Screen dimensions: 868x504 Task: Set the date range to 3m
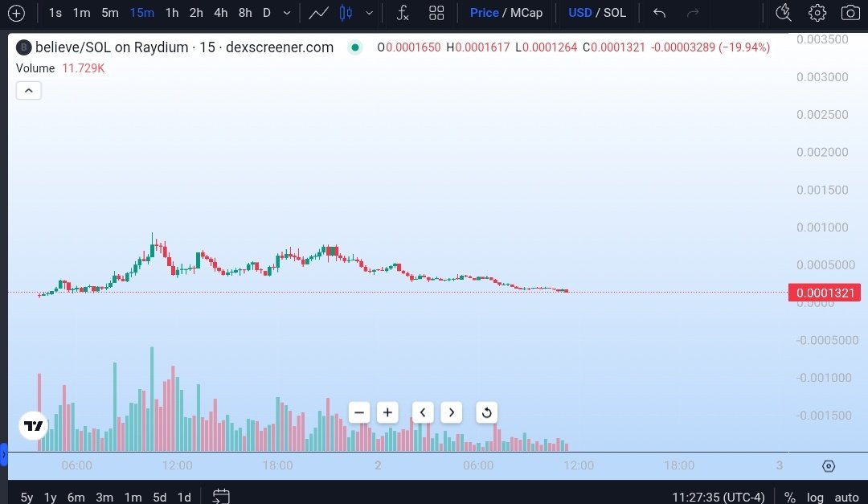click(104, 497)
